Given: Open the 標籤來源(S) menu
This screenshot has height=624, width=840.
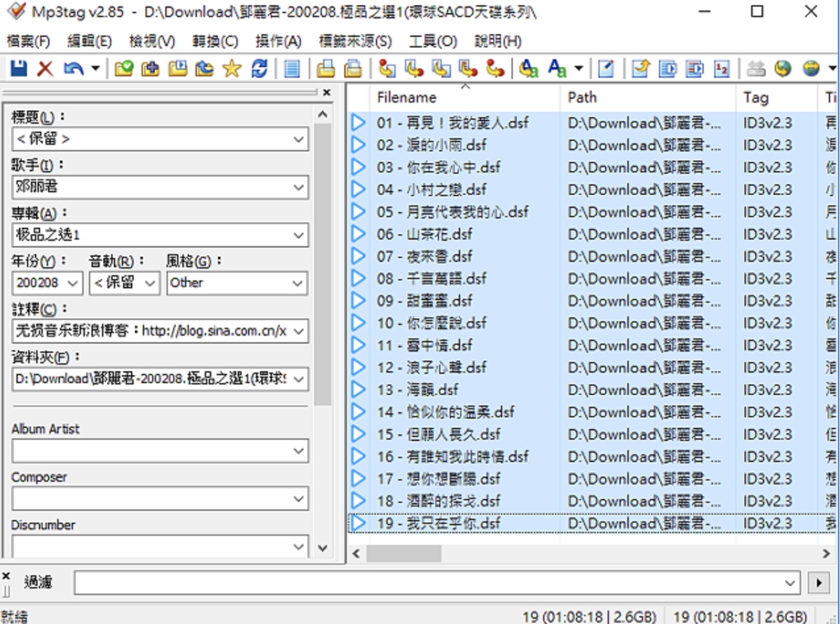Looking at the screenshot, I should tap(355, 41).
